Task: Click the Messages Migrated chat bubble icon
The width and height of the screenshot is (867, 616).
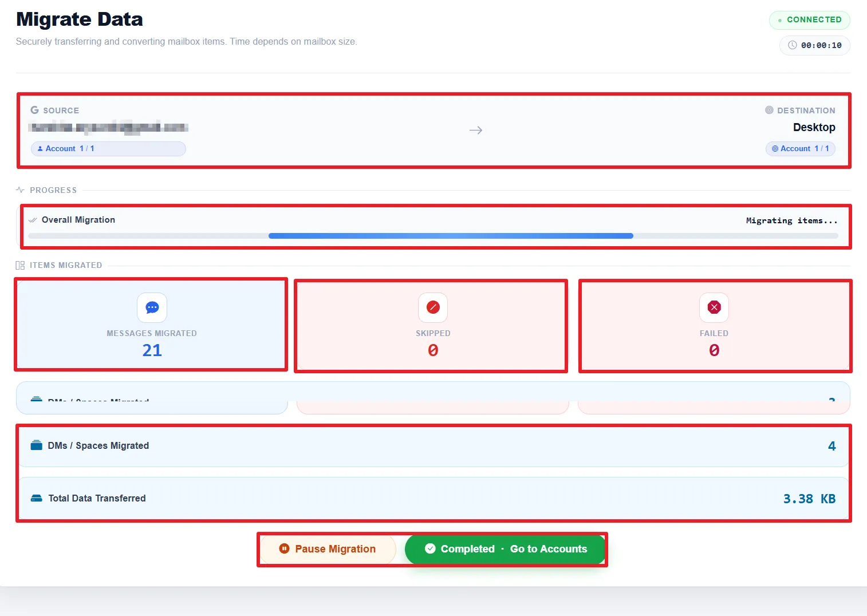Action: pyautogui.click(x=152, y=307)
